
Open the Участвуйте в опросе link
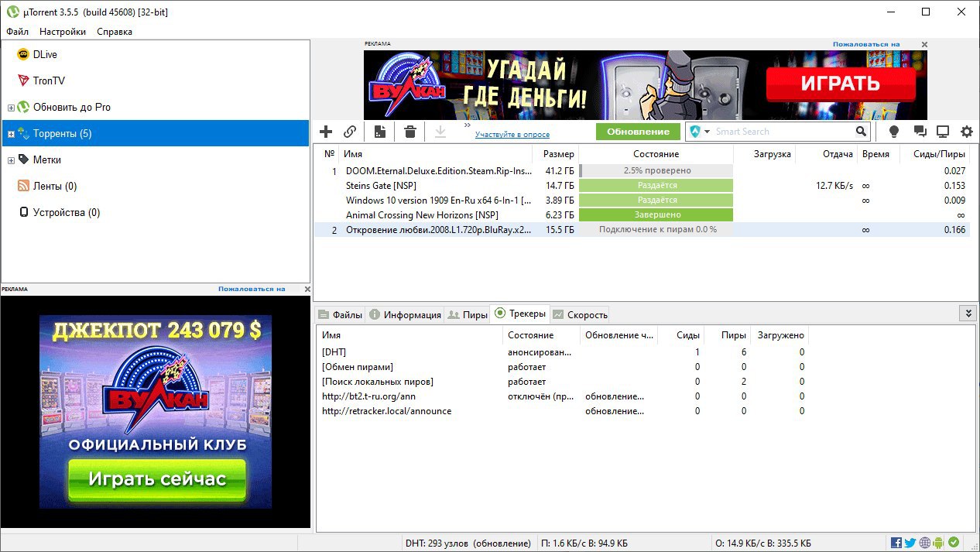pyautogui.click(x=512, y=135)
